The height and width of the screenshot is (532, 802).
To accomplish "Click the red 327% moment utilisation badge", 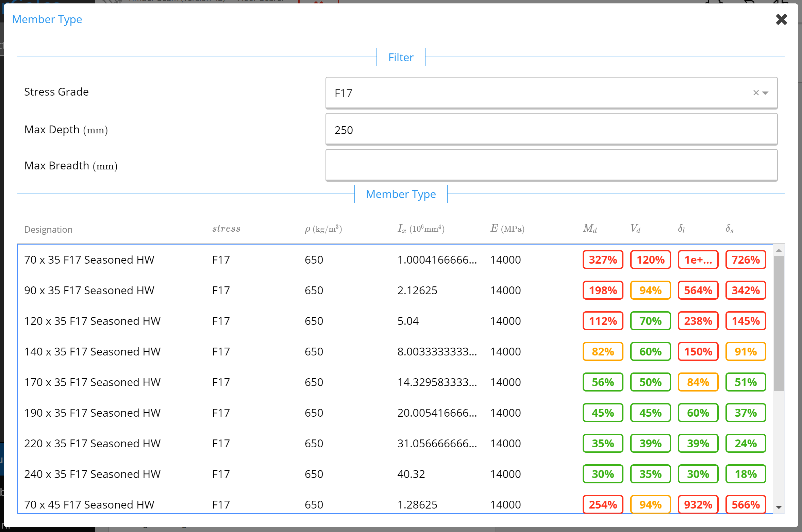I will (603, 260).
